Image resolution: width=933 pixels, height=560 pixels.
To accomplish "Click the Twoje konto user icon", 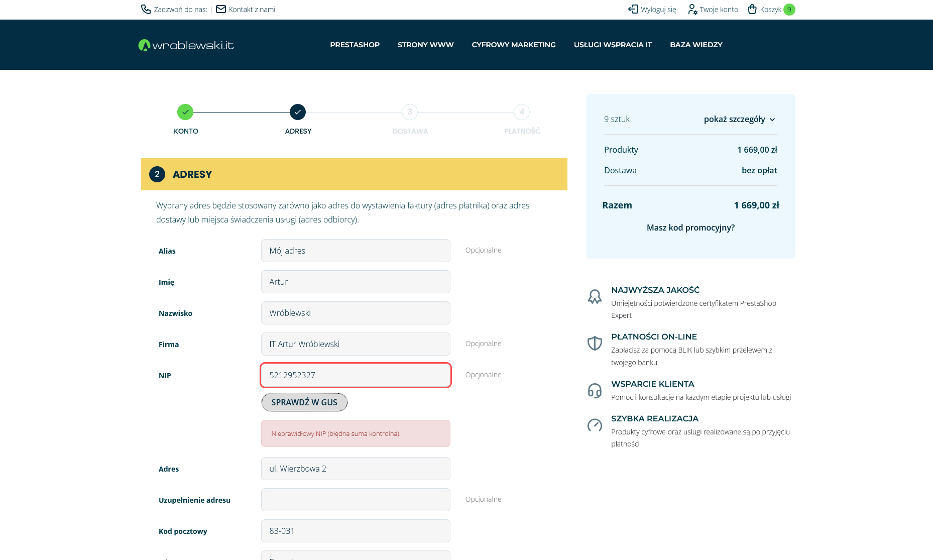I will pos(692,10).
